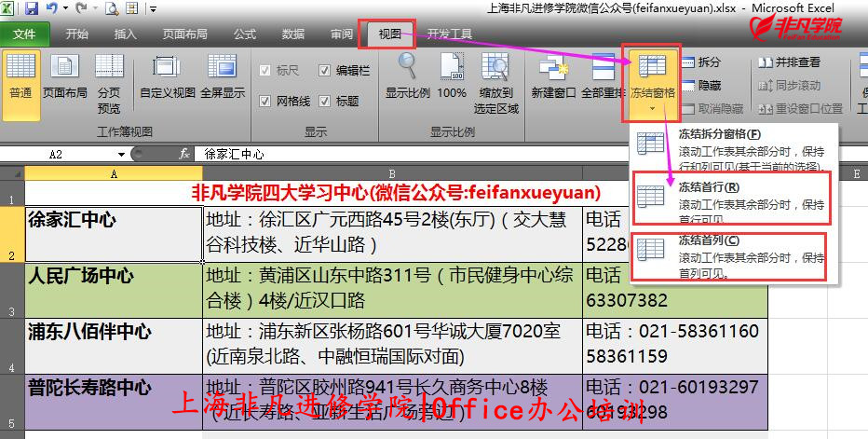Switch to the 页面布局 ribbon tab
The image size is (868, 439).
point(185,34)
